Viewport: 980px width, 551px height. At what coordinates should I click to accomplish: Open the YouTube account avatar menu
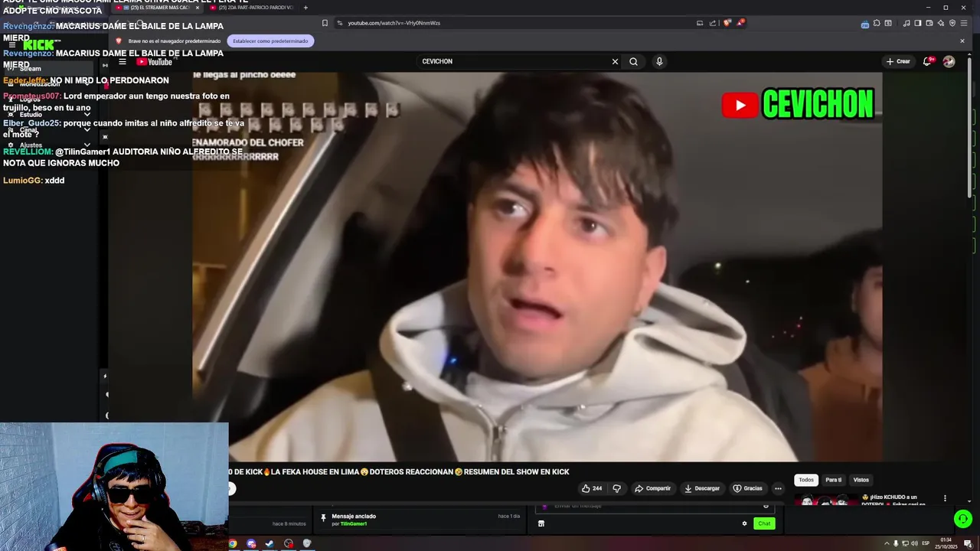pos(949,61)
